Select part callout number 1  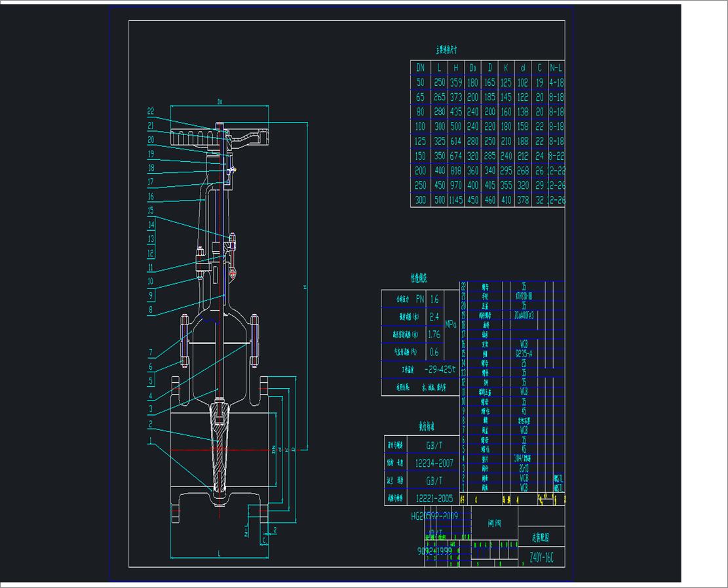pos(150,440)
